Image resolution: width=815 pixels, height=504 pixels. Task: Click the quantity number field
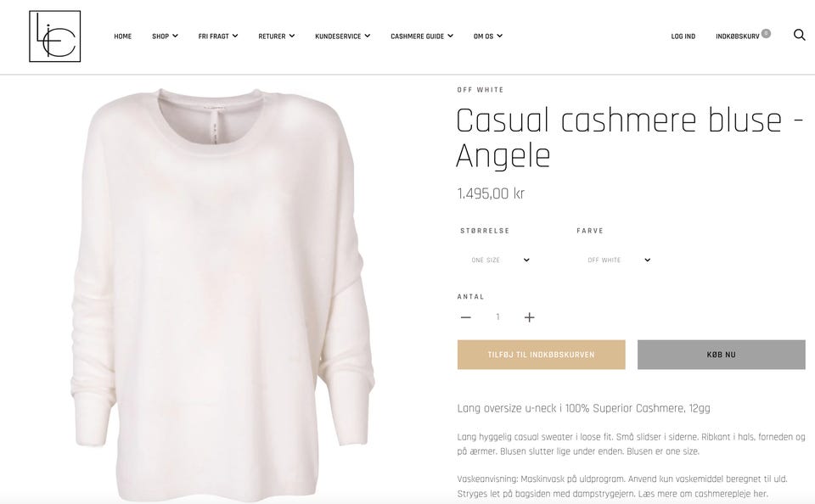497,317
